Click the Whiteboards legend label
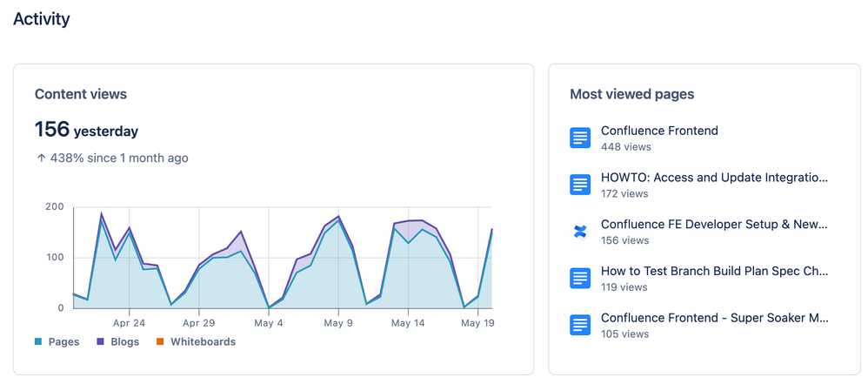Viewport: 868px width, 384px height. tap(203, 342)
